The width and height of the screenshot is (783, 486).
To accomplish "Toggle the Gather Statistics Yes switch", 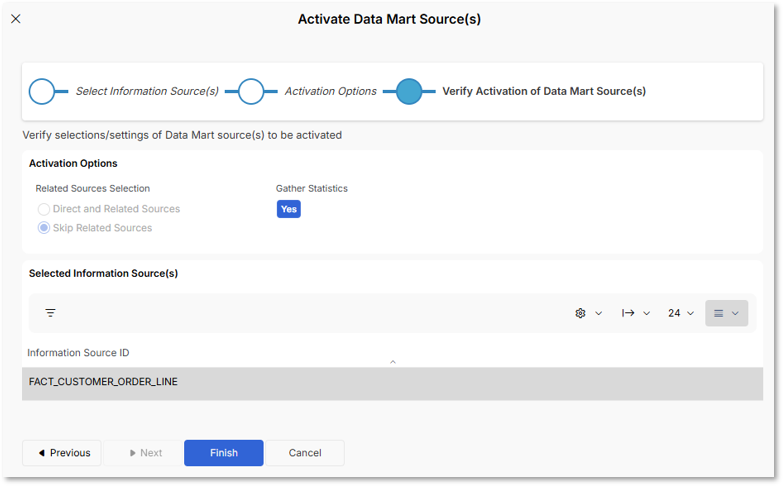I will (x=289, y=209).
